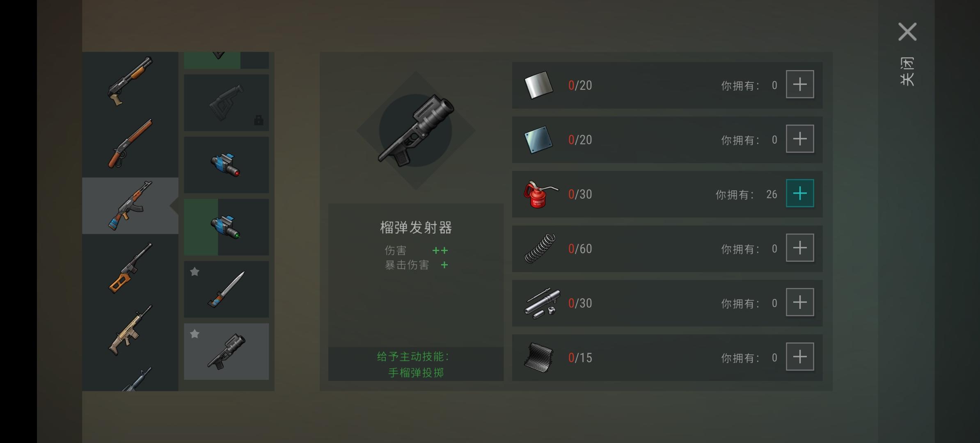Add steel plates with plus button
This screenshot has height=443, width=980.
pos(800,139)
